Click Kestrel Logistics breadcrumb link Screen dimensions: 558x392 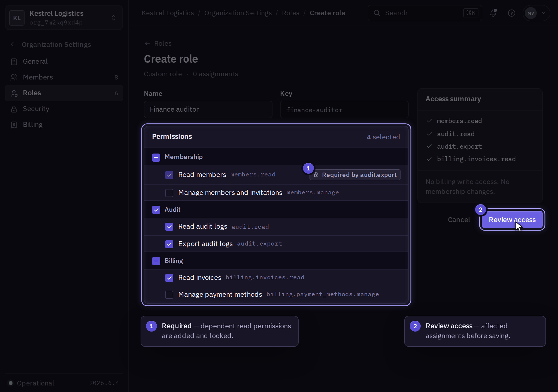point(168,13)
